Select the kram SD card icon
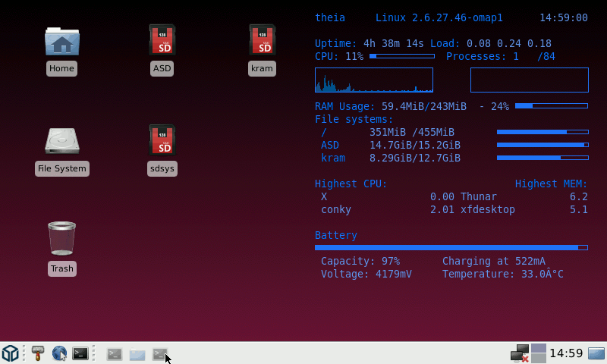 tap(262, 40)
